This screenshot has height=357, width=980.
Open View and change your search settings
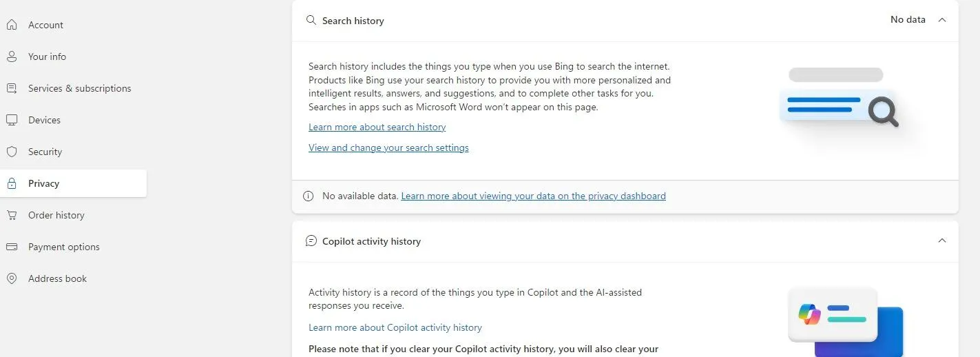point(388,147)
